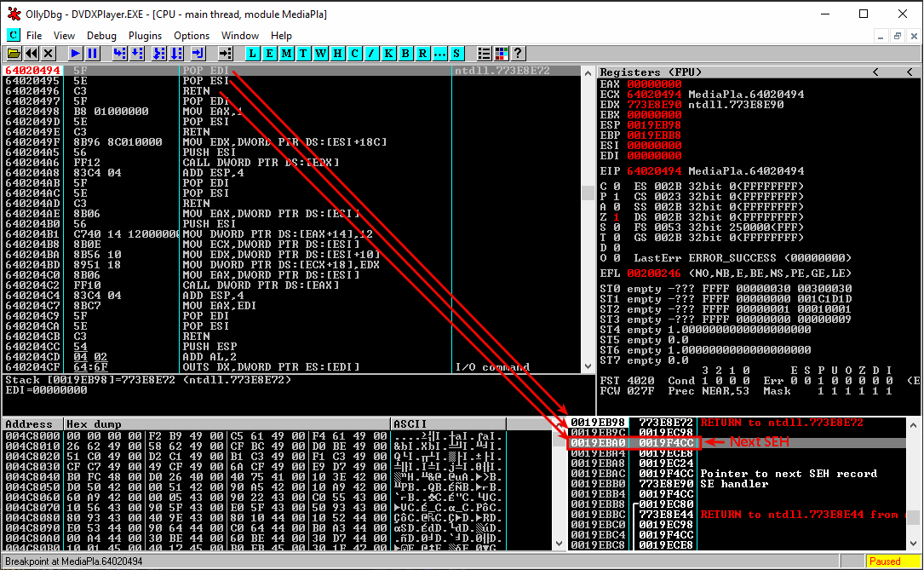Open the Memory map via the M icon
The width and height of the screenshot is (924, 570).
[x=286, y=54]
